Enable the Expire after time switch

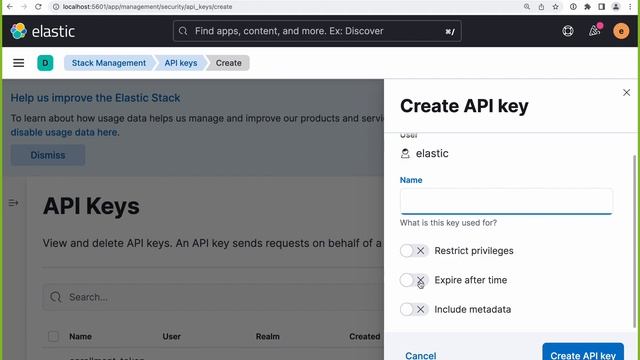(414, 280)
